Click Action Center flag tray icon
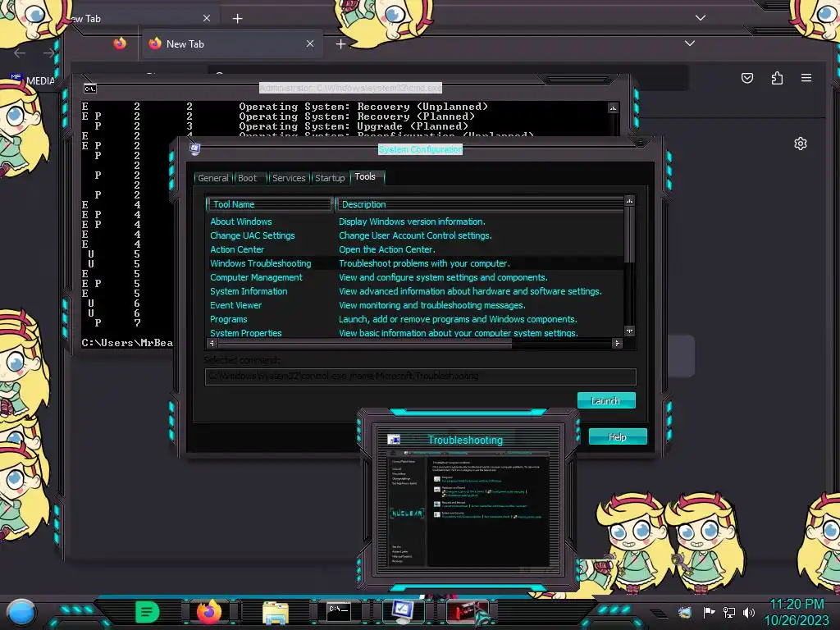The width and height of the screenshot is (840, 630). (709, 612)
